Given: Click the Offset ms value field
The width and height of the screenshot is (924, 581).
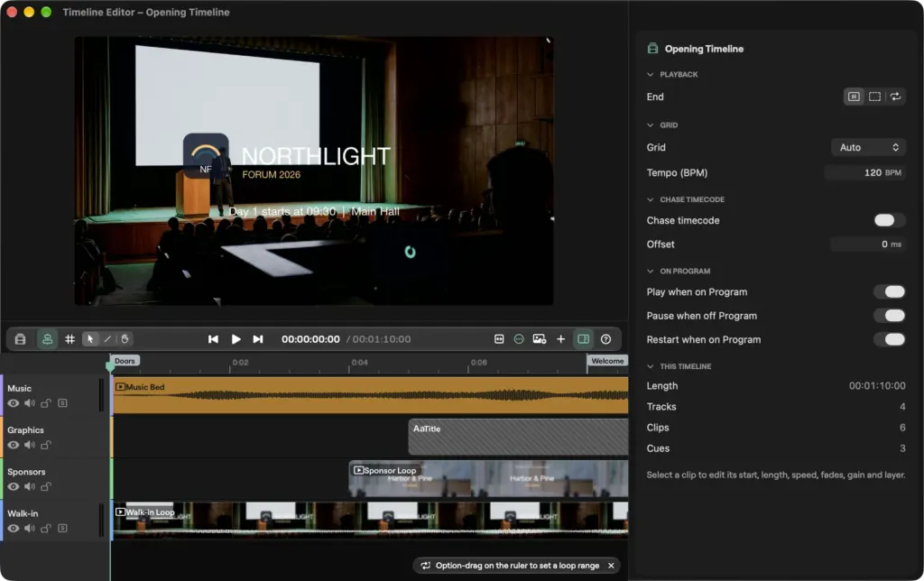Looking at the screenshot, I should 867,244.
